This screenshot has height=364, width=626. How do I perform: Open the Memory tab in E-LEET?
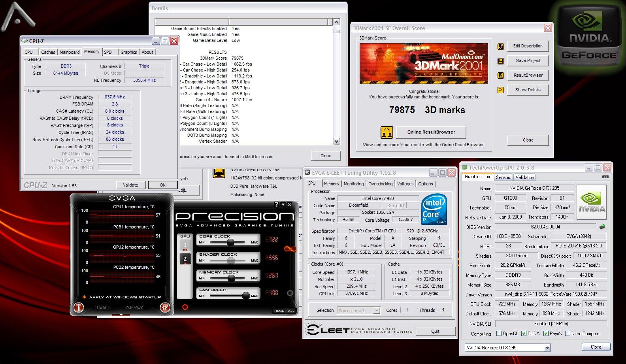coord(332,184)
